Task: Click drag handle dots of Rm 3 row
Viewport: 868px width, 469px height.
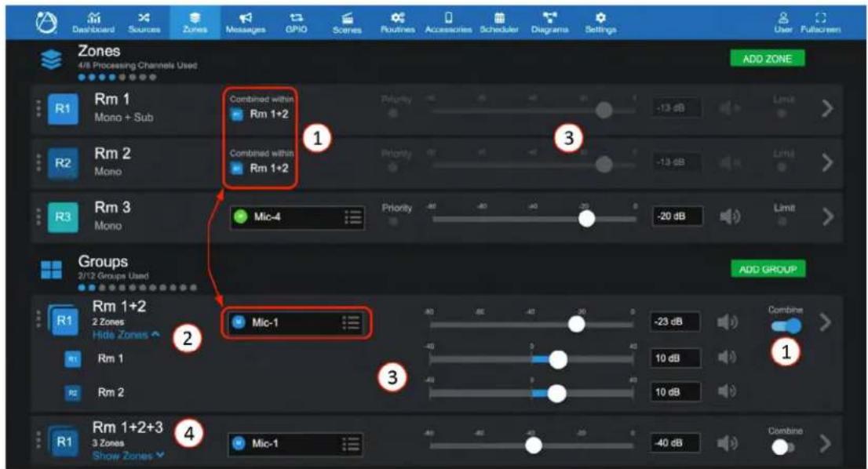Action: (38, 216)
